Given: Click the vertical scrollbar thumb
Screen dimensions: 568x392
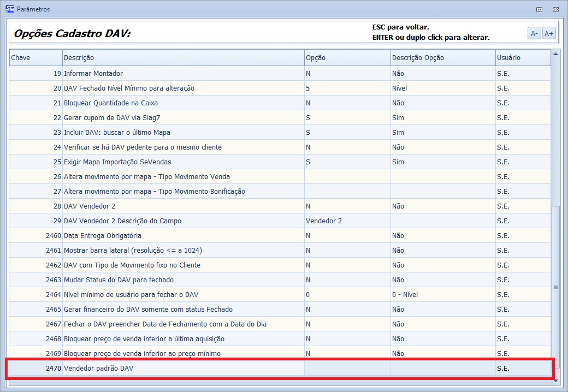Looking at the screenshot, I should [x=556, y=287].
